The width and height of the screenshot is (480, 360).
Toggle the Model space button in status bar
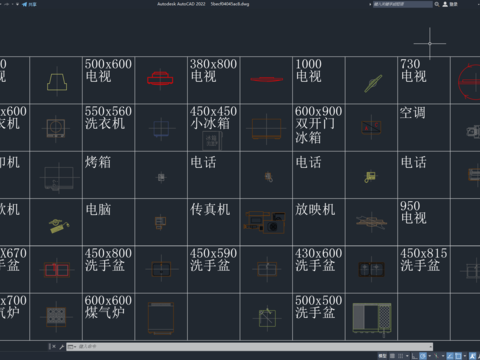382,356
